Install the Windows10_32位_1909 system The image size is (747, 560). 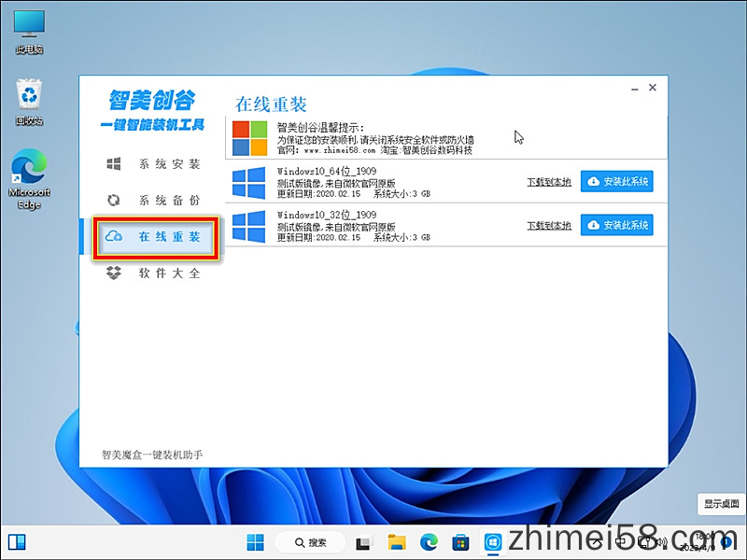617,225
